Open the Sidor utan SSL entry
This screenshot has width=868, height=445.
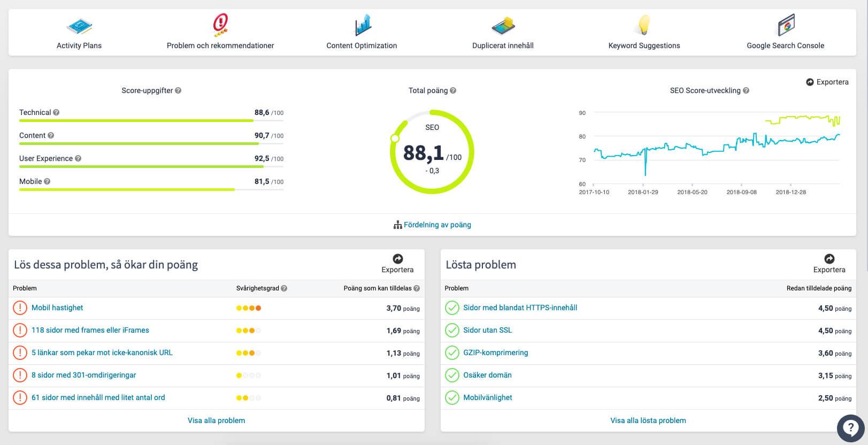[488, 330]
